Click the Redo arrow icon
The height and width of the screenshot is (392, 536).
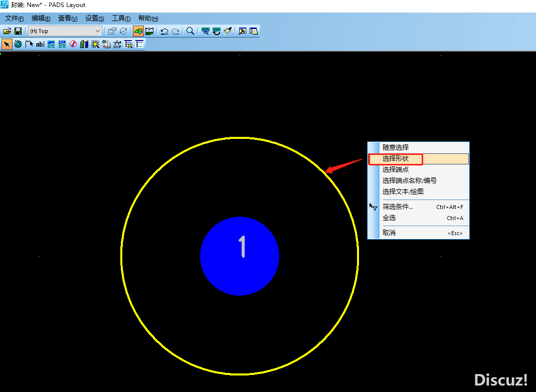point(175,31)
